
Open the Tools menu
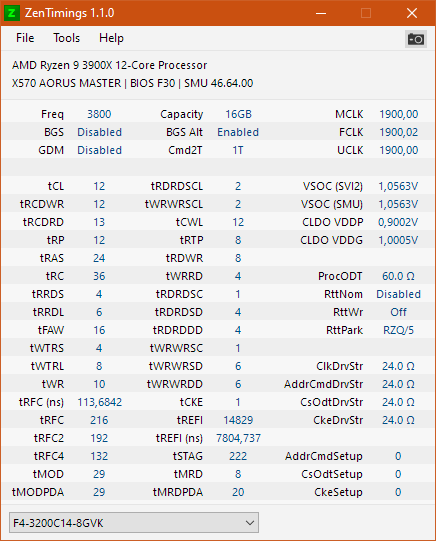[66, 38]
